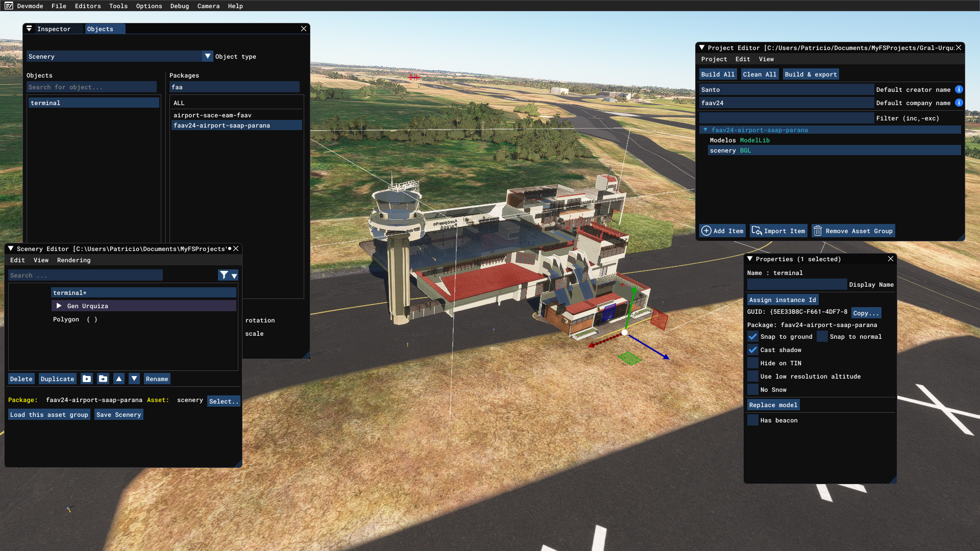Click the Default creator name info badge
This screenshot has height=551, width=980.
pos(959,89)
